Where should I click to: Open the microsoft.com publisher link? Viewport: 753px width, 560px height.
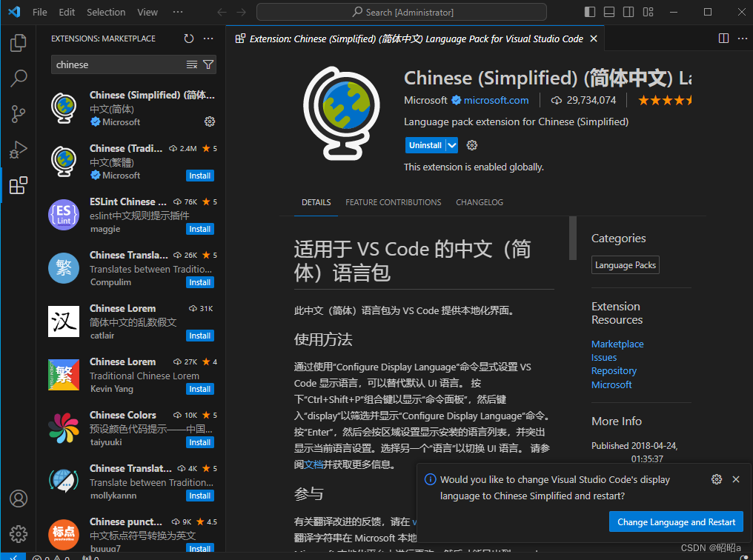point(496,100)
